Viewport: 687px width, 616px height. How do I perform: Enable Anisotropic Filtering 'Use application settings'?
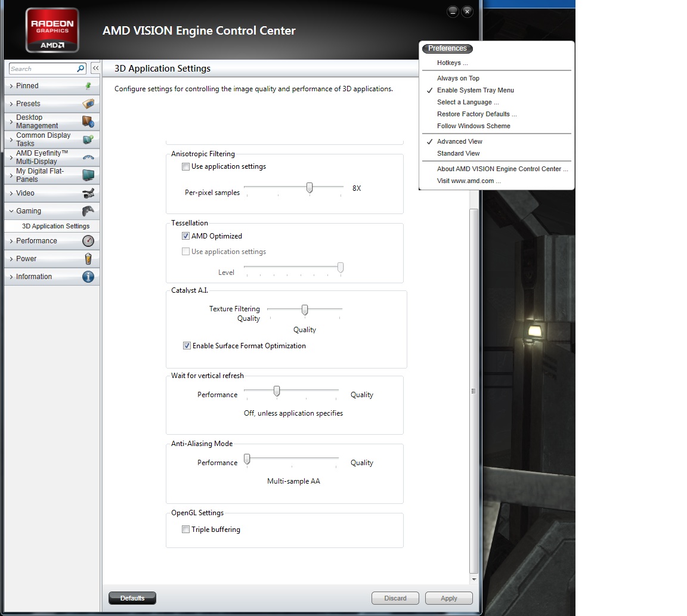pos(186,166)
